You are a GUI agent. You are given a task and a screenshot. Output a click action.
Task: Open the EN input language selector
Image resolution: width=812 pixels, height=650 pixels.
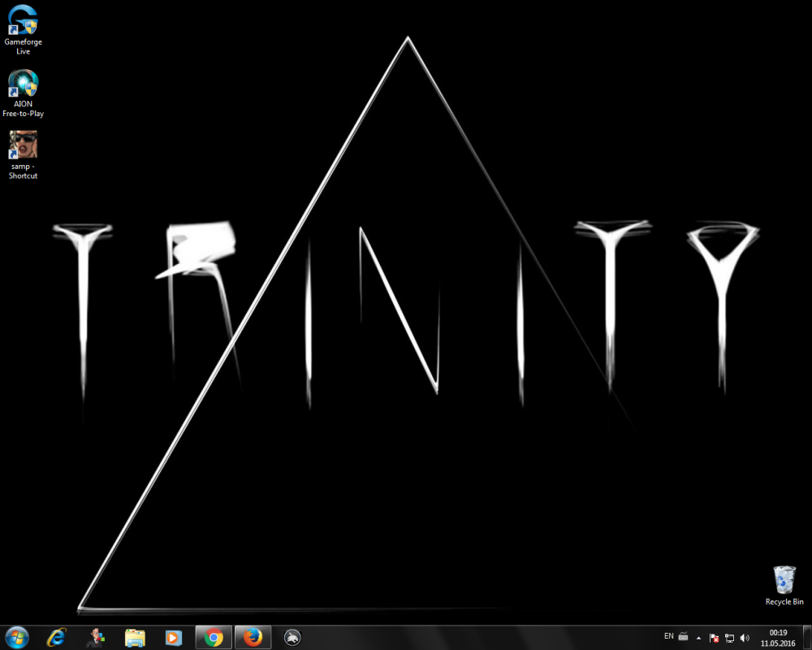(x=668, y=636)
